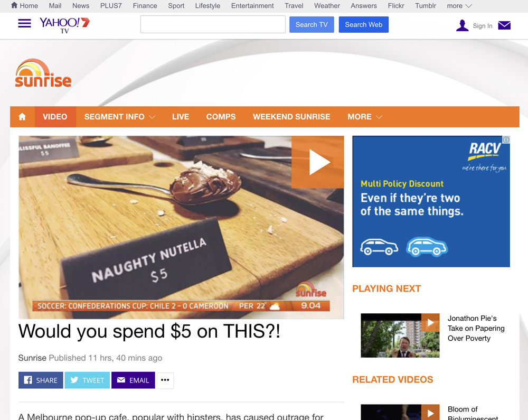This screenshot has height=420, width=528.
Task: Open more sharing options ellipsis
Action: point(165,380)
